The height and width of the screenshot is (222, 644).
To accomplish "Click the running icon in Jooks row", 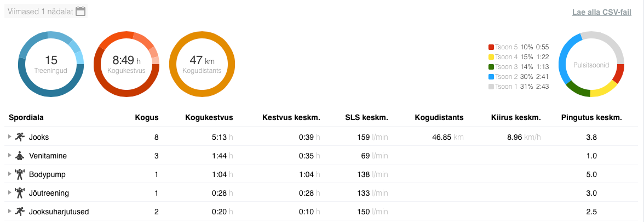I will 20,137.
